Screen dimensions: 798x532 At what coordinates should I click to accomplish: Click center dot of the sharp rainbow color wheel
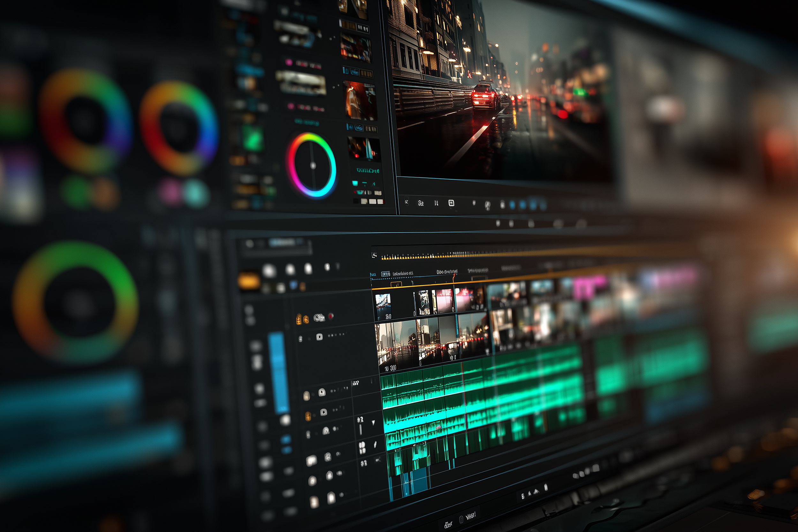coord(313,166)
